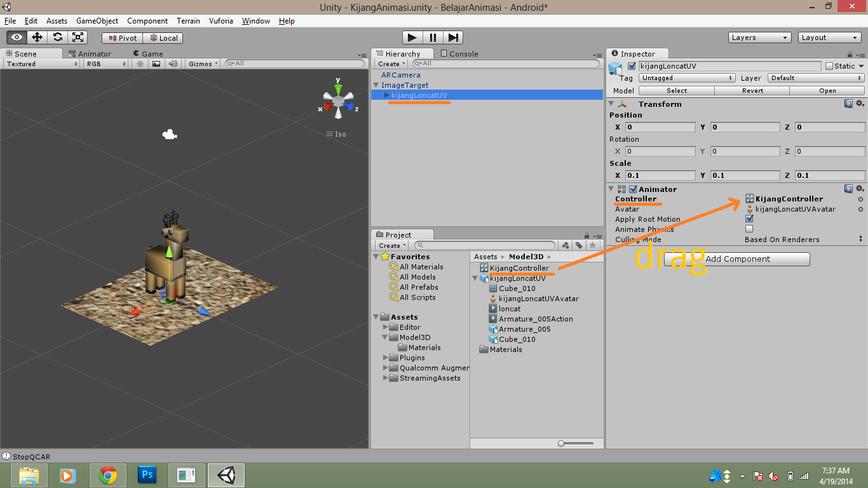Expand the Plugins folder
868x488 pixels.
386,358
